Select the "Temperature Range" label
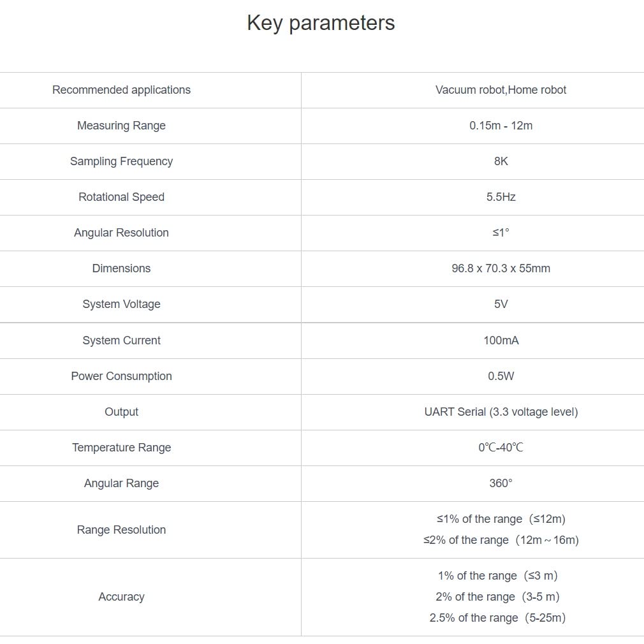Image resolution: width=644 pixels, height=644 pixels. (121, 448)
